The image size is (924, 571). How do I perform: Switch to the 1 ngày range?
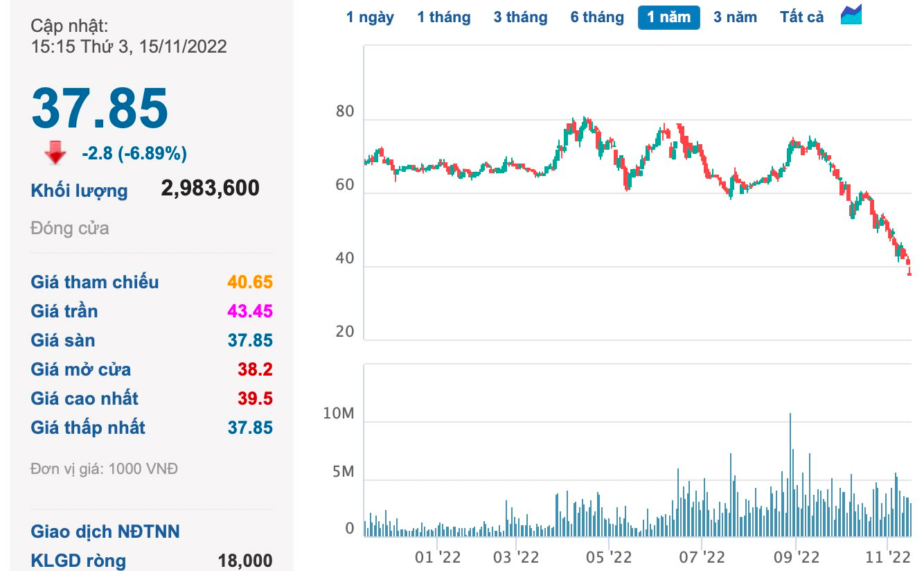click(x=370, y=17)
